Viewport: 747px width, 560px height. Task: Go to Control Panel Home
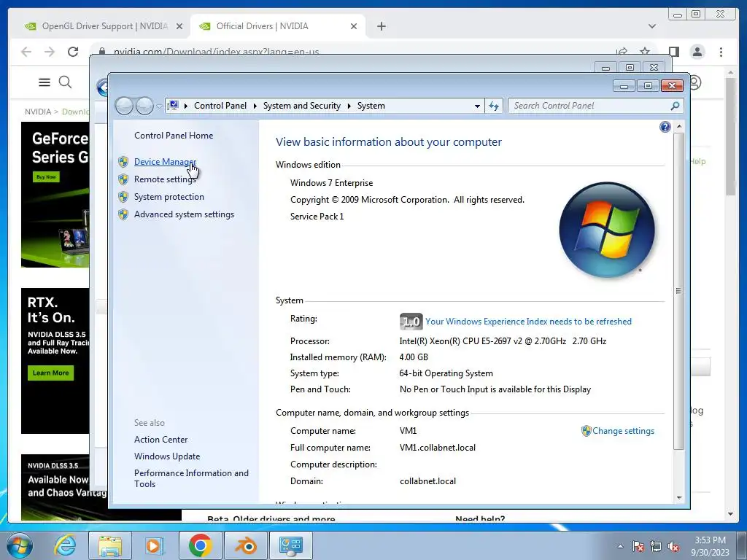(174, 135)
